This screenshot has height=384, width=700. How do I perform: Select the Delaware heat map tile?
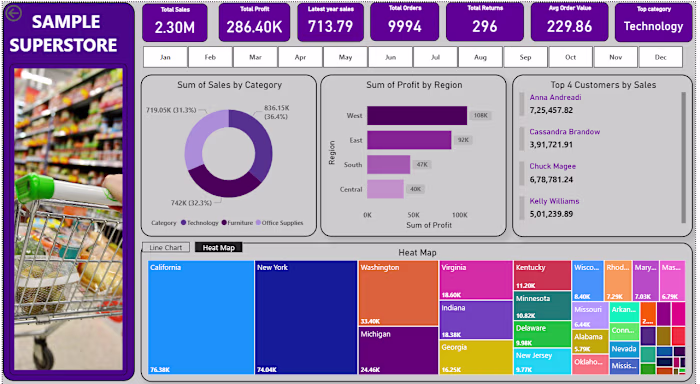point(542,334)
